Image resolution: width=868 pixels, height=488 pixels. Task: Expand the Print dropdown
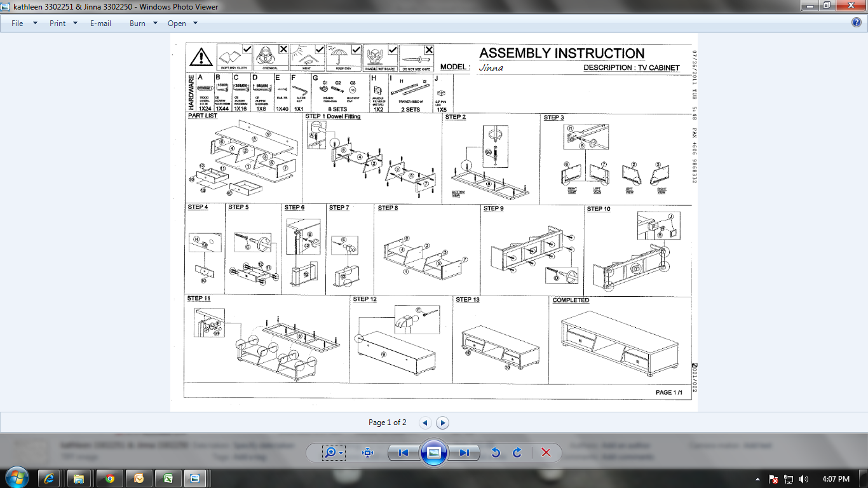64,24
